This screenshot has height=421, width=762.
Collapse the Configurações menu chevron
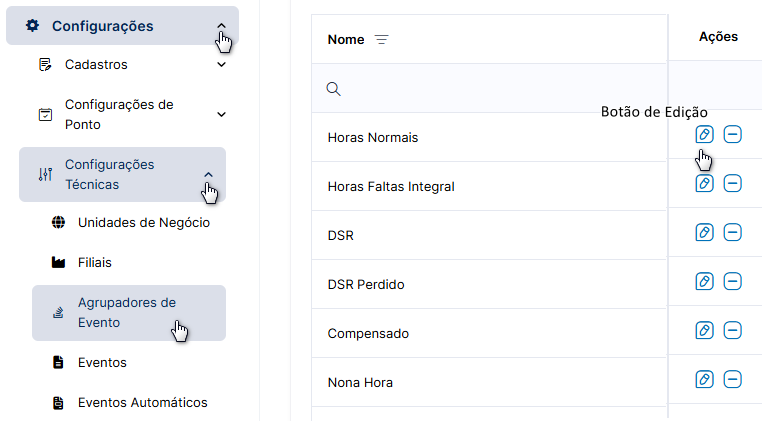tap(221, 26)
